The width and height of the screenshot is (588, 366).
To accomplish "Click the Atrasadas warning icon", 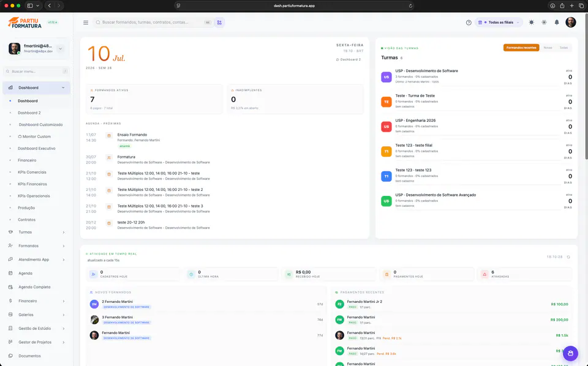I will (484, 274).
